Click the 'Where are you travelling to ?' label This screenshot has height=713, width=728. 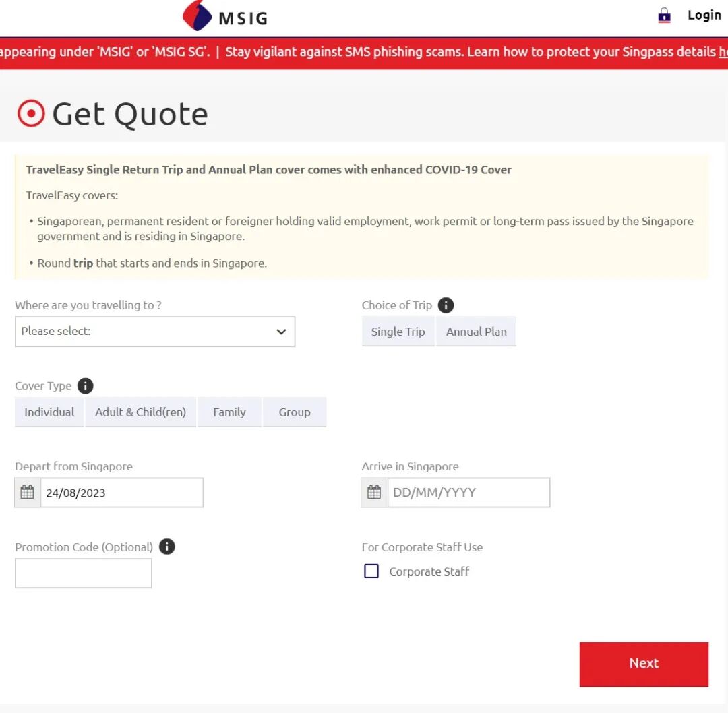coord(88,305)
